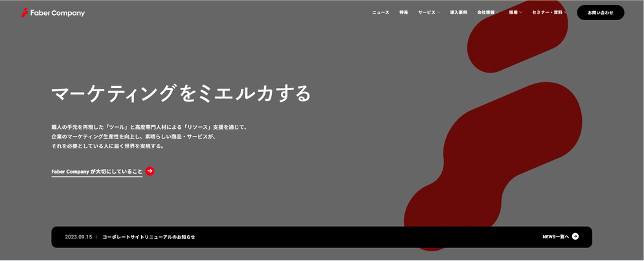Open the ニュース menu item

(x=381, y=12)
